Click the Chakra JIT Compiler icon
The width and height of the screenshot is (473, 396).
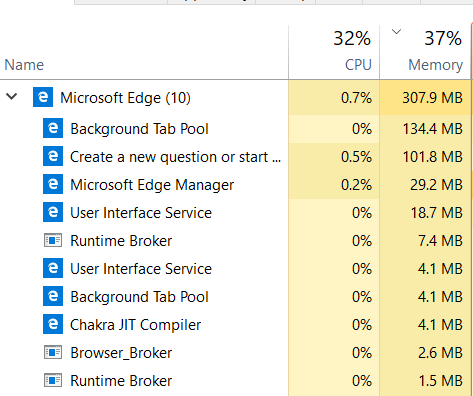pos(53,324)
